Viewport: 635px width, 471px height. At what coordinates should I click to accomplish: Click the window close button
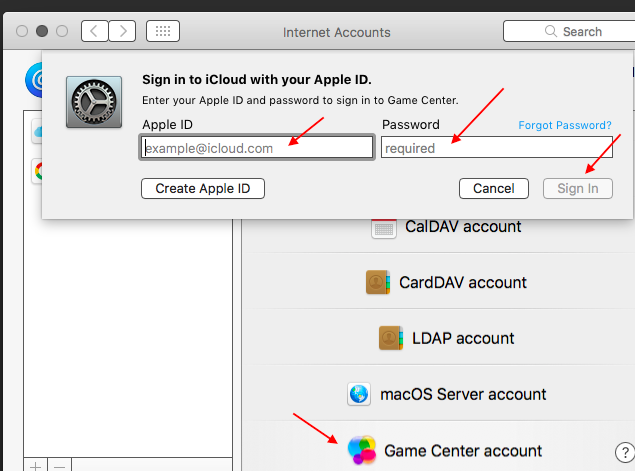click(22, 31)
